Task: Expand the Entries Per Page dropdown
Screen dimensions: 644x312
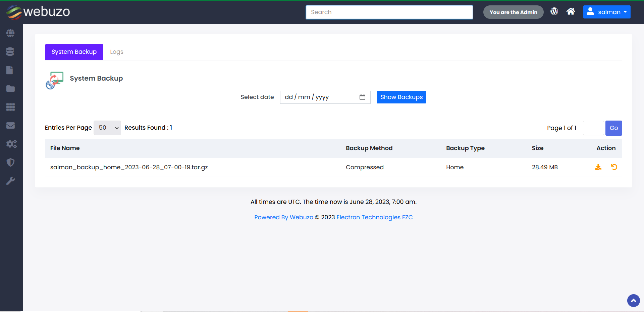Action: tap(107, 128)
